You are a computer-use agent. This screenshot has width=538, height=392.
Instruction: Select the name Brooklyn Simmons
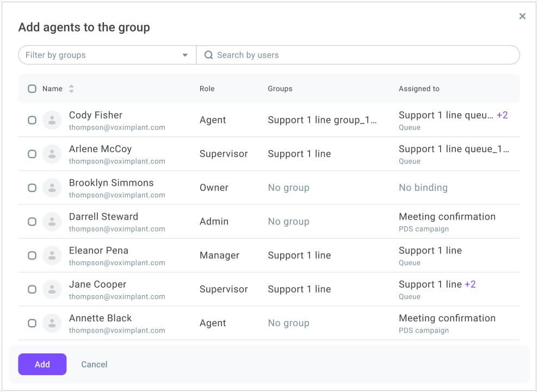pos(111,183)
